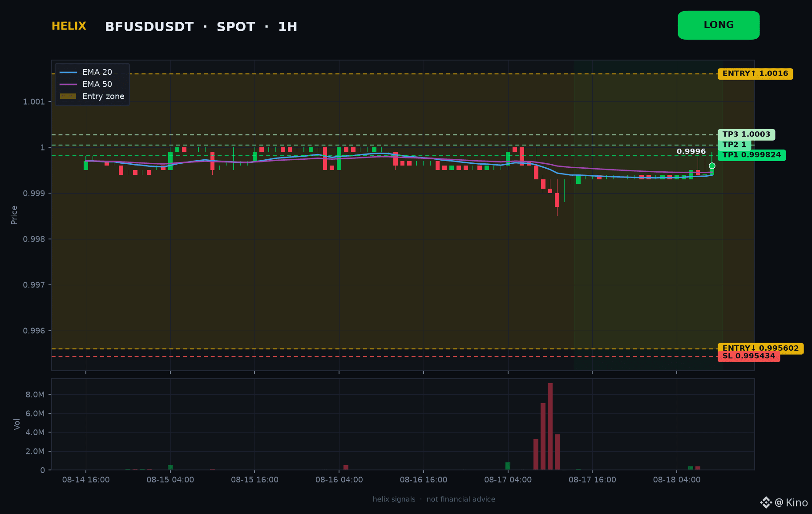The image size is (812, 514).
Task: Click the ENTRY↓ 0.995602 level tag
Action: click(x=760, y=348)
